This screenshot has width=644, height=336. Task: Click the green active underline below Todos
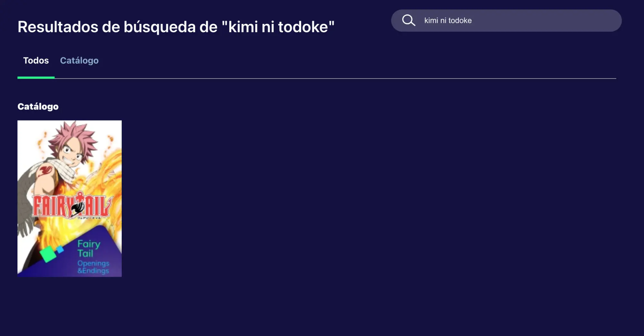tap(36, 78)
